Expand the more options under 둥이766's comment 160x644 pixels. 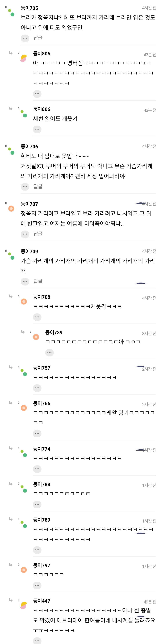click(37, 434)
